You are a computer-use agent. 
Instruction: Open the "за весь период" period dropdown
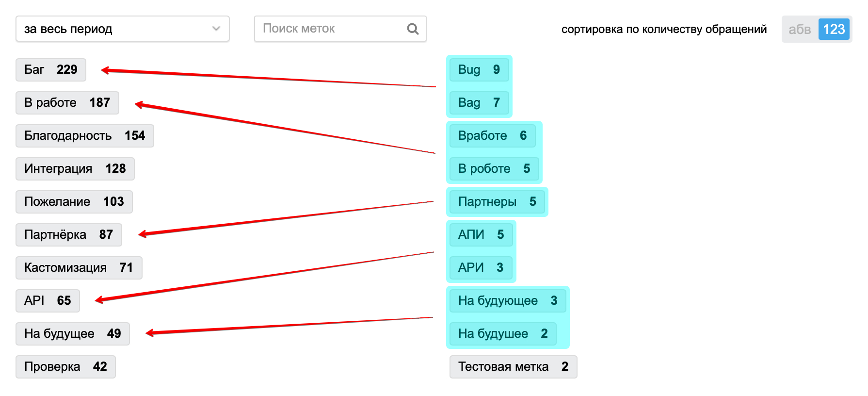click(123, 29)
